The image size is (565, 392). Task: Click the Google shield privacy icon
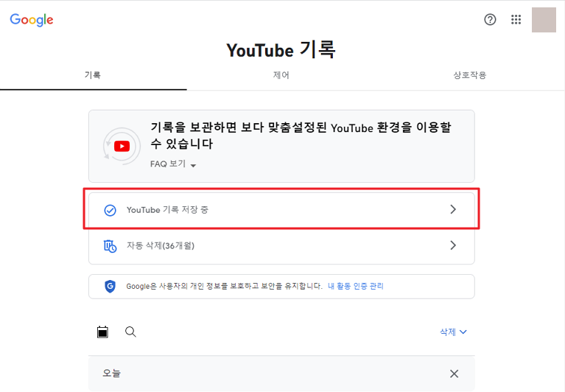tap(110, 287)
